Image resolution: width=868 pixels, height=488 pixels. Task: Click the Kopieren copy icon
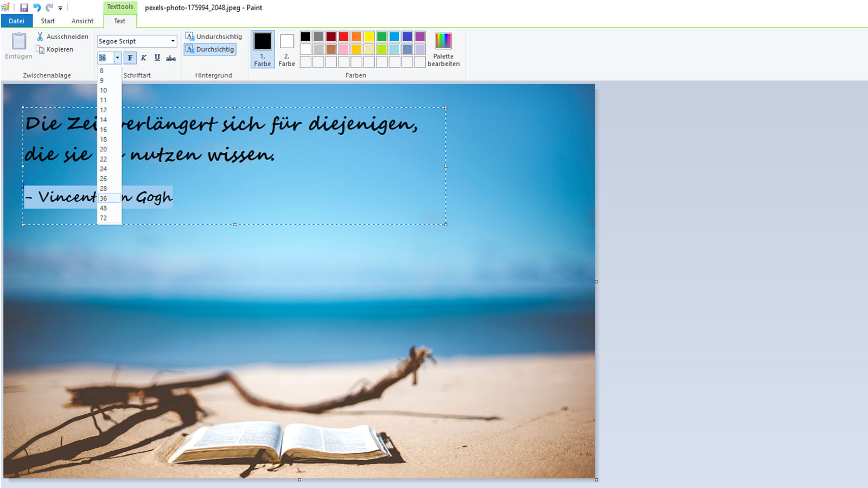40,49
